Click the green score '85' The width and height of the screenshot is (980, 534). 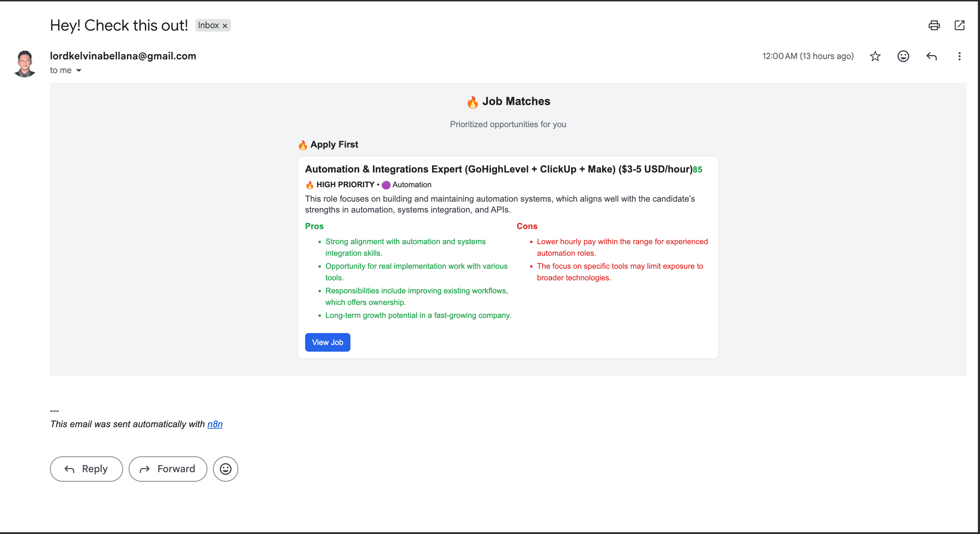click(x=697, y=170)
